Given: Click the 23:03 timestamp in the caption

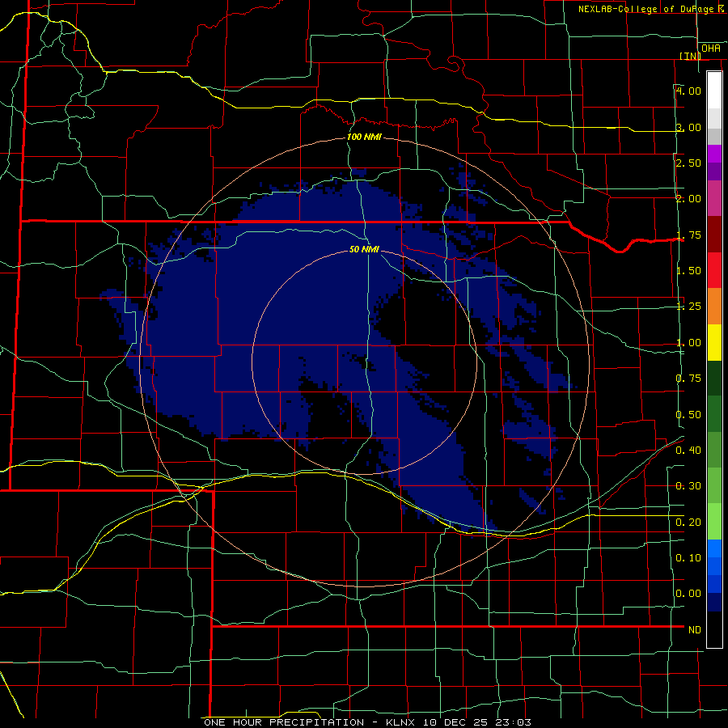Looking at the screenshot, I should (x=514, y=722).
